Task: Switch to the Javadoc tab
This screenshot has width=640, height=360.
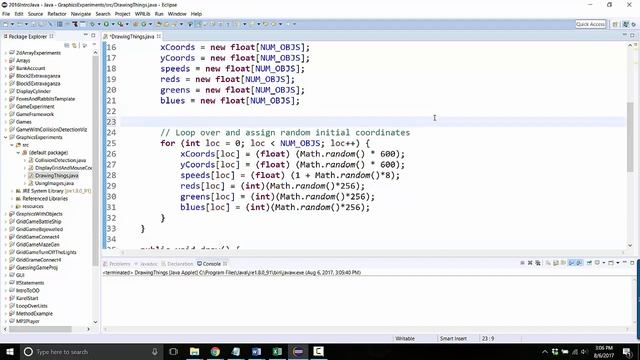Action: (146, 264)
